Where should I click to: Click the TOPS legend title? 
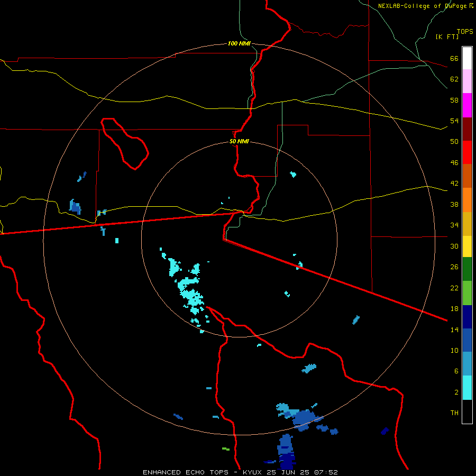pyautogui.click(x=465, y=32)
